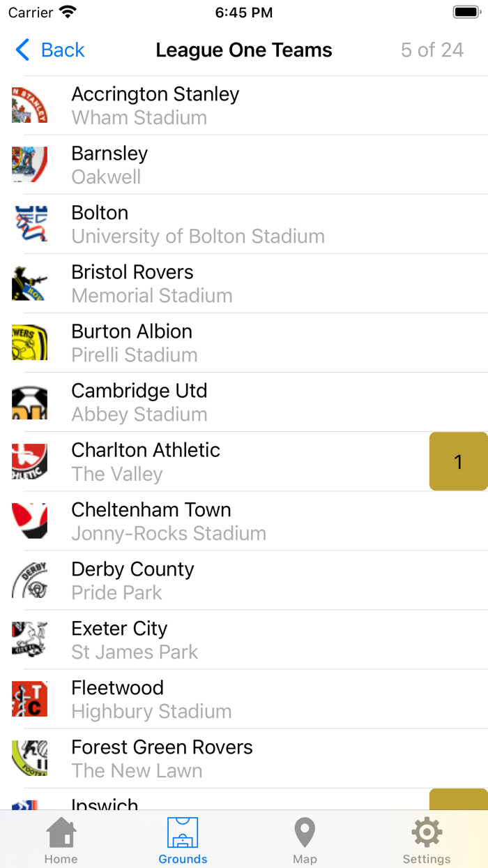Tap the gold badge on Charlton Athletic
The image size is (488, 868).
pos(458,461)
